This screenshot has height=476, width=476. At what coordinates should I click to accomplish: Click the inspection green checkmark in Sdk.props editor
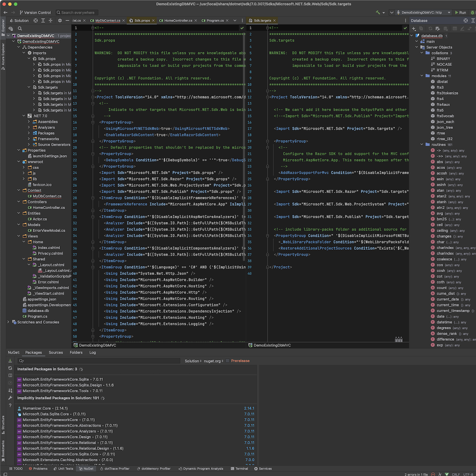click(x=242, y=28)
